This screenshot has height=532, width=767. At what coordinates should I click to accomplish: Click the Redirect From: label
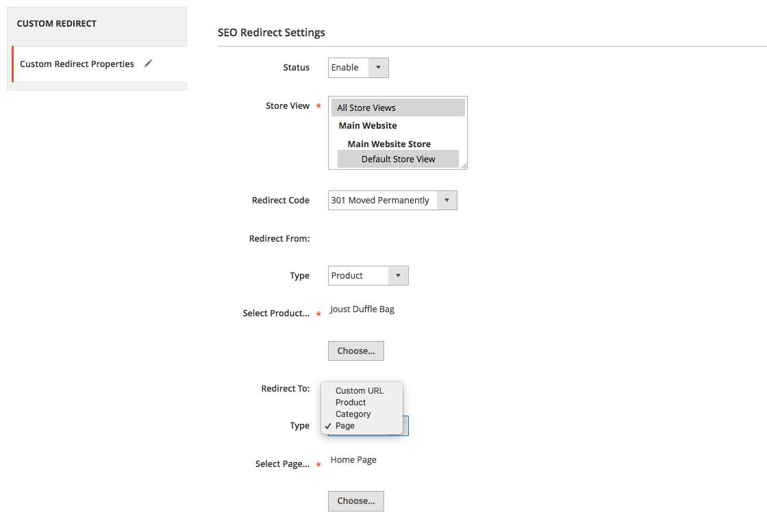[279, 239]
